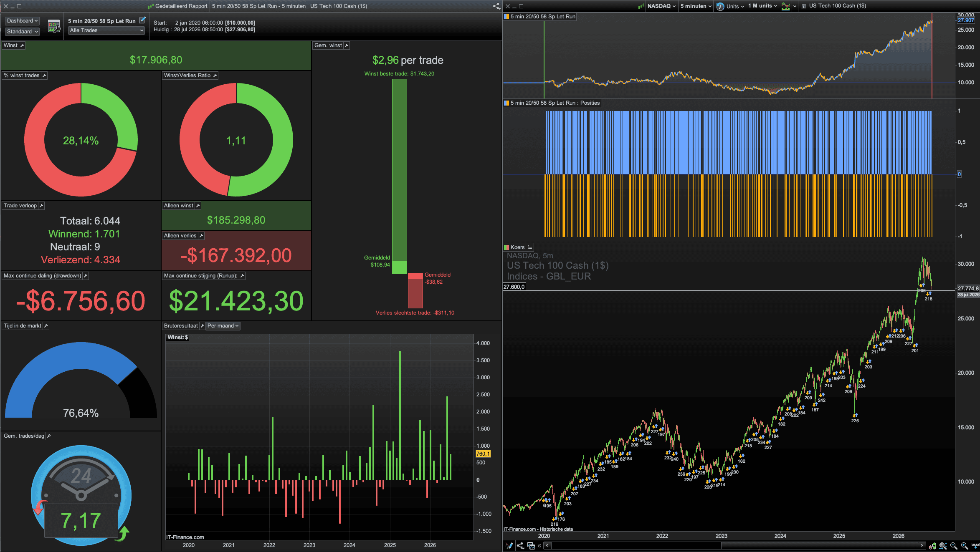Click the new chart window icon
Viewport: 980px width, 552px height.
[531, 546]
